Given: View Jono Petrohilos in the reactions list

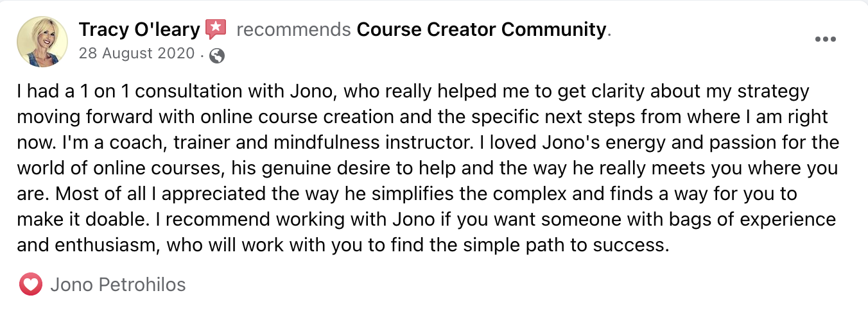Looking at the screenshot, I should (x=118, y=285).
